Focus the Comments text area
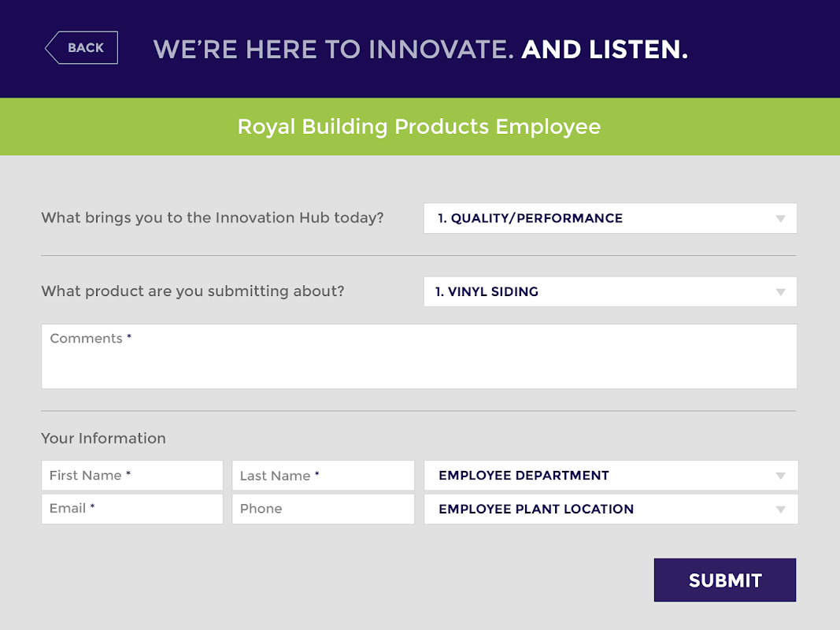 419,356
